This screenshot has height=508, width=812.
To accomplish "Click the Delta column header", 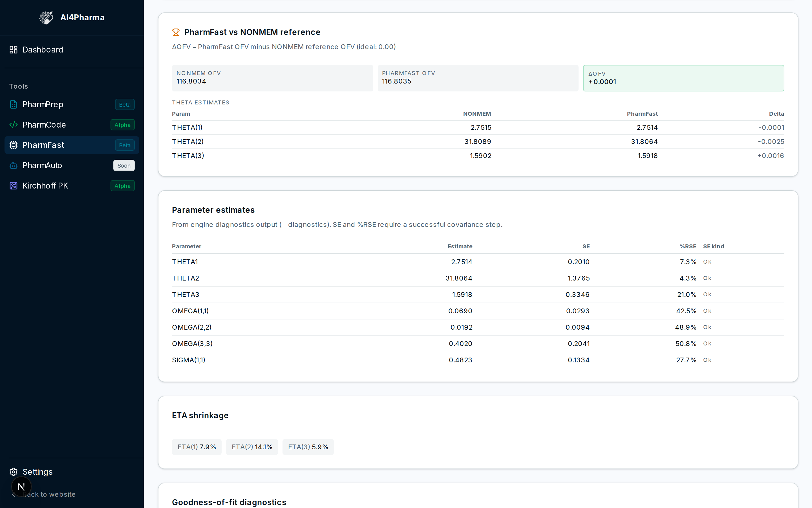I will point(776,114).
